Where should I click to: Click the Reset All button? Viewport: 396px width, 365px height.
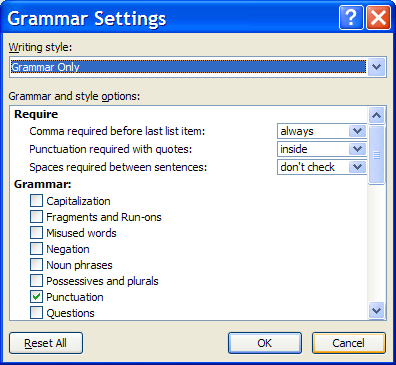tap(46, 343)
